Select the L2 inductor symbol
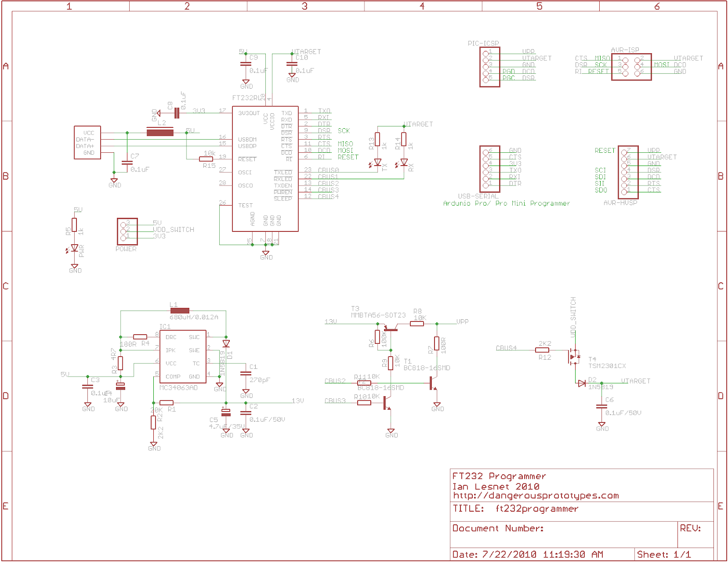728x563 pixels. [160, 133]
